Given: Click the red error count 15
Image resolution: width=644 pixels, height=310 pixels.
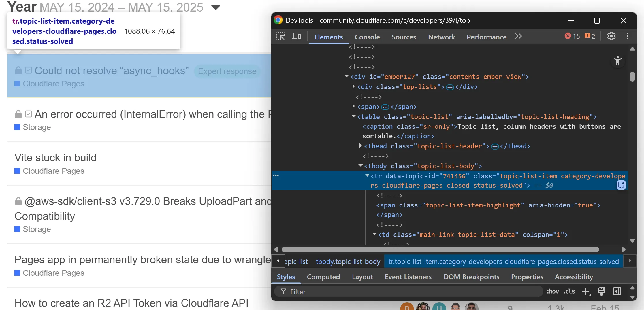Looking at the screenshot, I should (x=572, y=36).
